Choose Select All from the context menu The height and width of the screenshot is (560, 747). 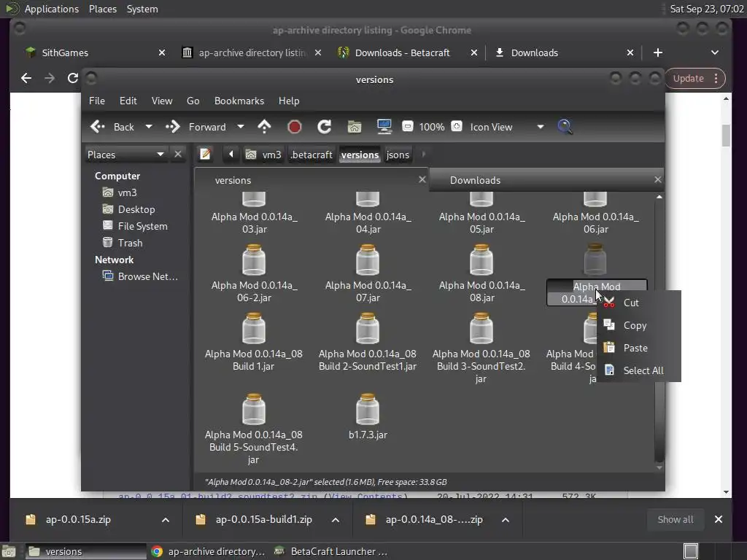[638, 370]
